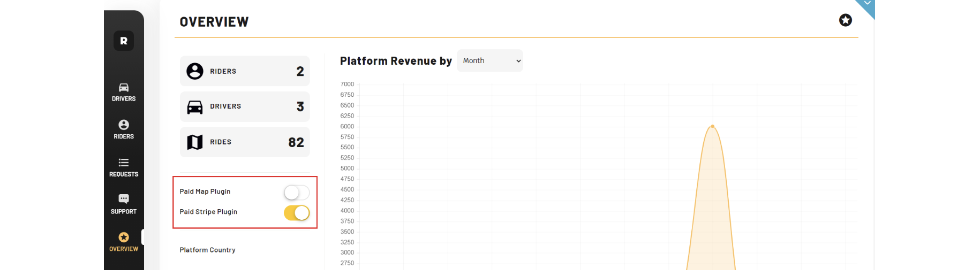The height and width of the screenshot is (276, 980).
Task: Click the Riders count 2
Action: tap(300, 72)
